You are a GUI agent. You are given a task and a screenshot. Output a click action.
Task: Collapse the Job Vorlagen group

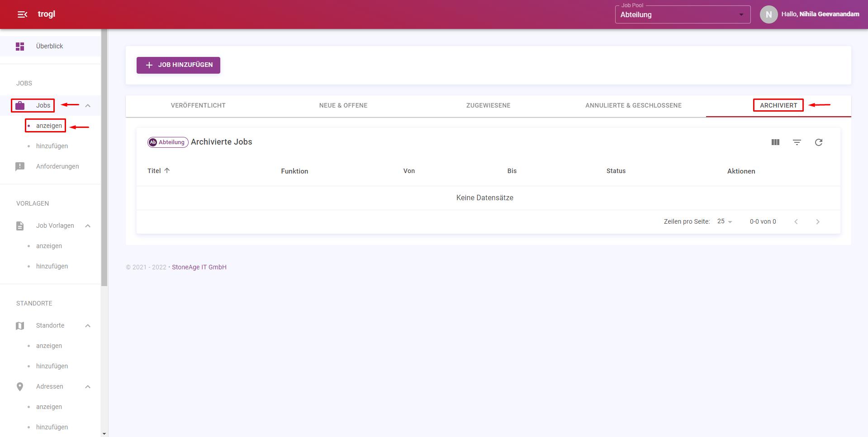coord(88,226)
